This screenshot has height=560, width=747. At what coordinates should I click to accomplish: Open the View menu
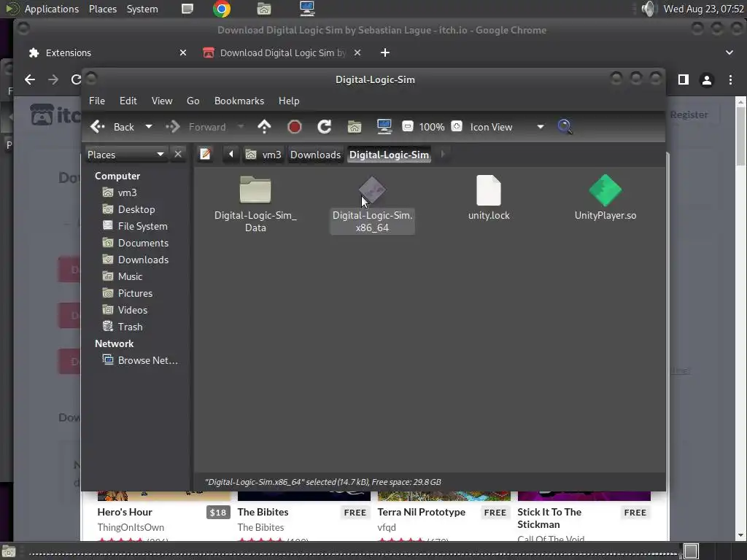[x=162, y=101]
